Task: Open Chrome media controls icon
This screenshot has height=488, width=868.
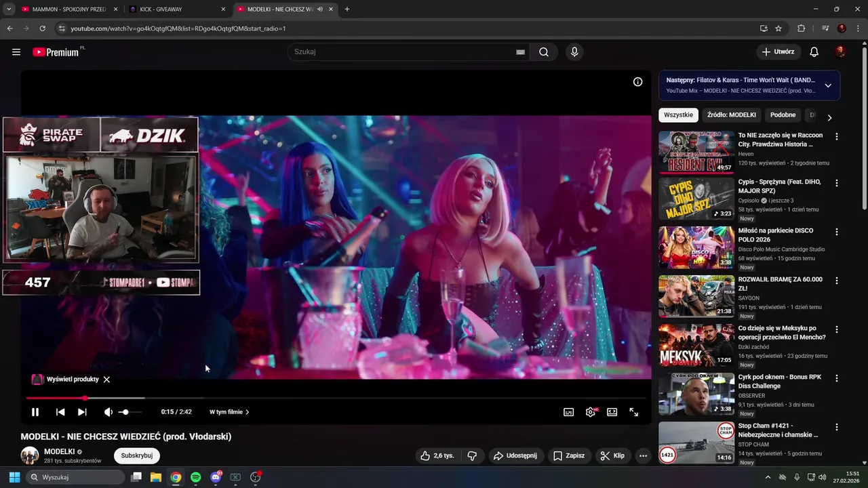Action: click(x=825, y=28)
